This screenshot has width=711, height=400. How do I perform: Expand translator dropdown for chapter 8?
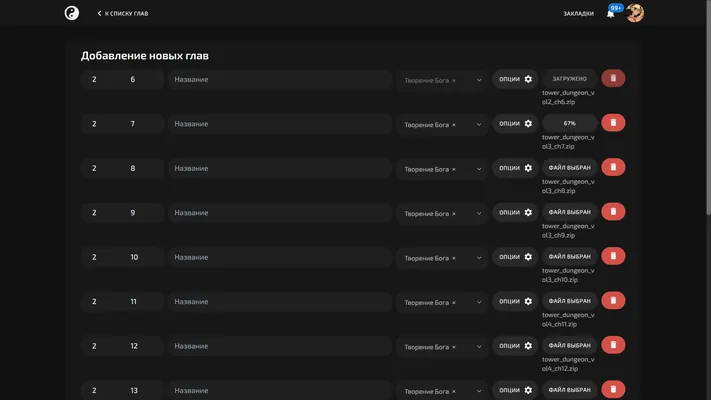pos(479,169)
